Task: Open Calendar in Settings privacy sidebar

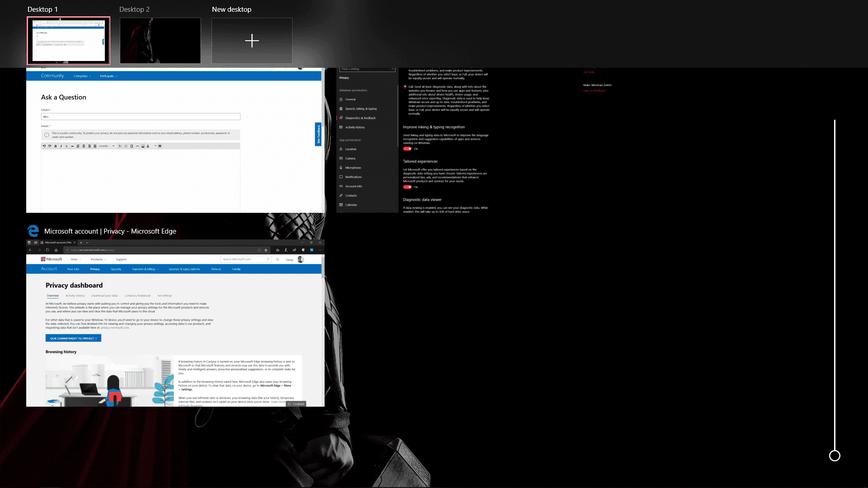Action: pyautogui.click(x=351, y=205)
